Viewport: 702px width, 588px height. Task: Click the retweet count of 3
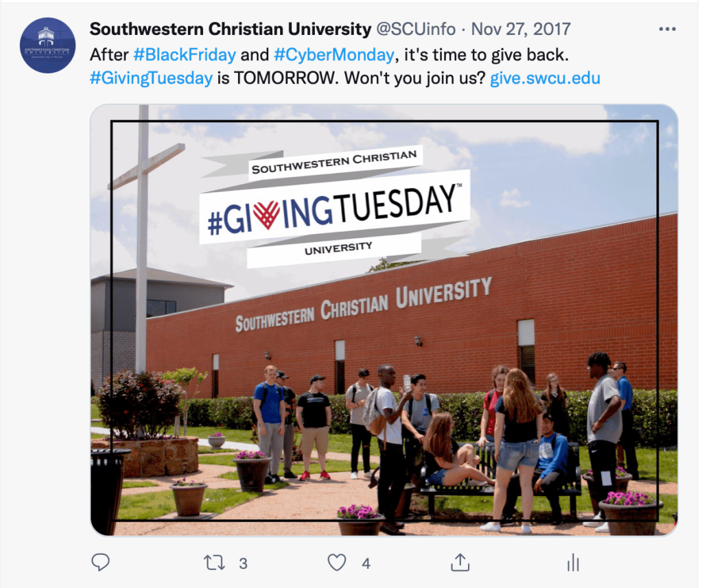(x=243, y=563)
